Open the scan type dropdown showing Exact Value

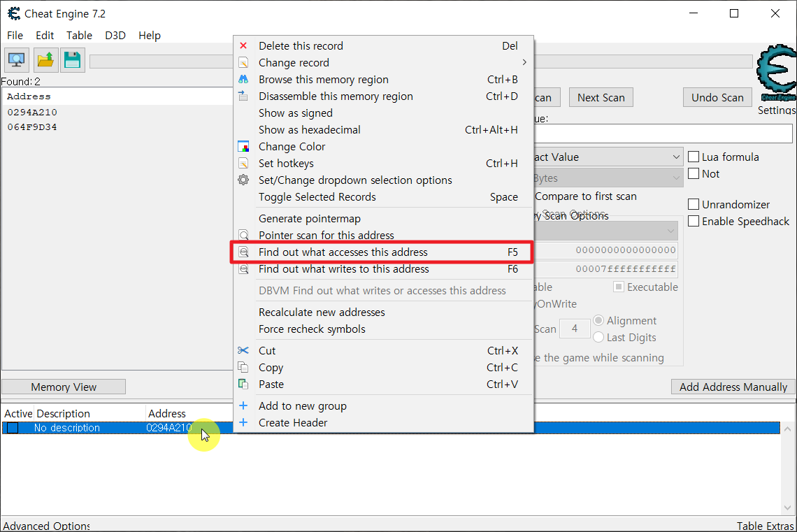click(x=607, y=157)
